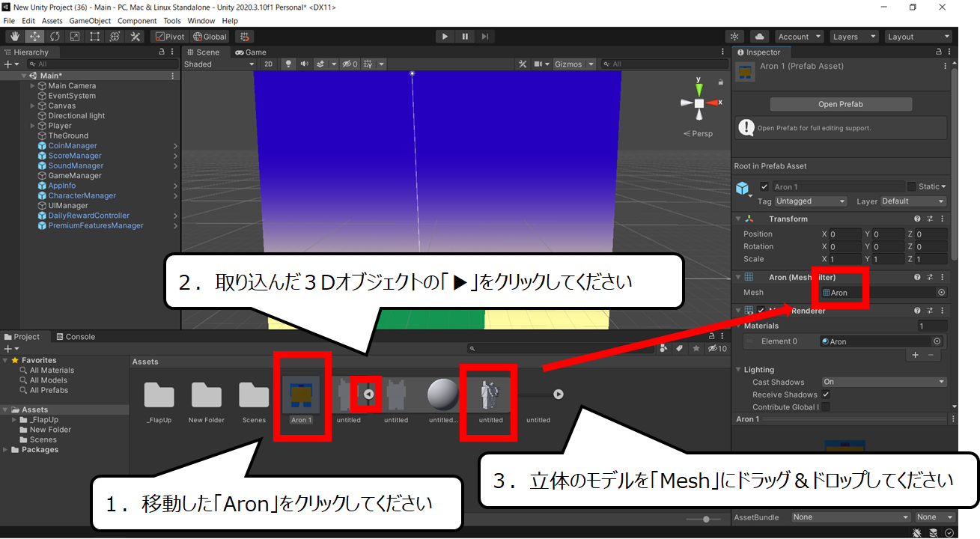
Task: Open the Layer Default dropdown
Action: point(913,201)
